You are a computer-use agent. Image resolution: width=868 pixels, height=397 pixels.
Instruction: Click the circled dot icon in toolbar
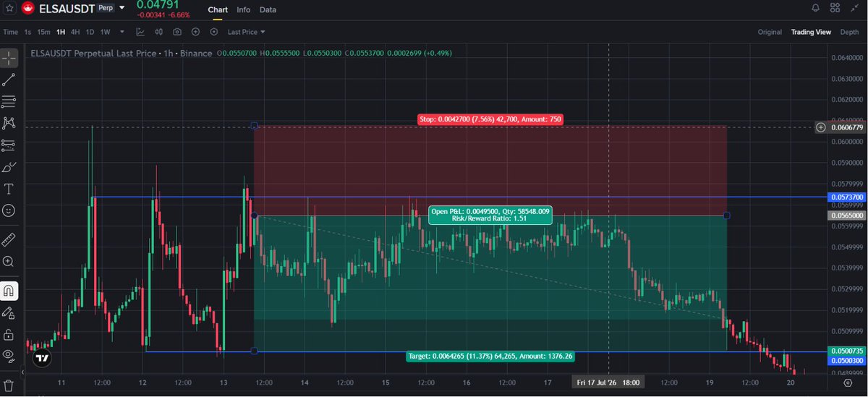[213, 32]
